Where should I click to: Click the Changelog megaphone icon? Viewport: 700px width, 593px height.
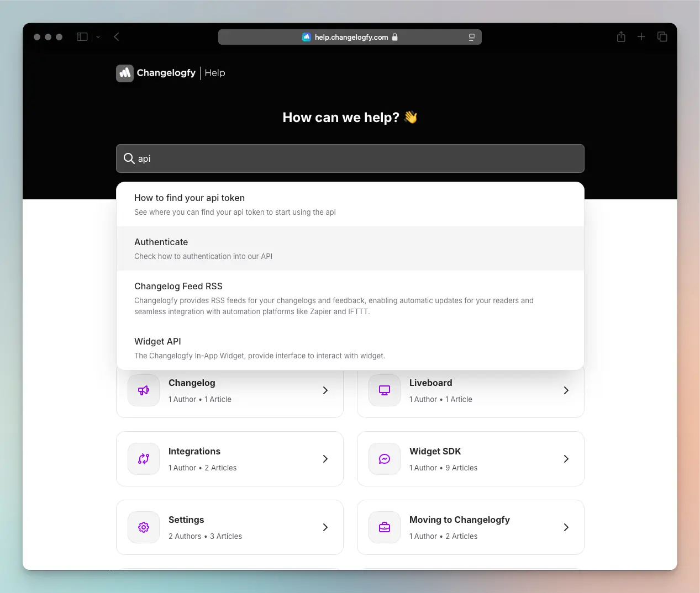144,390
